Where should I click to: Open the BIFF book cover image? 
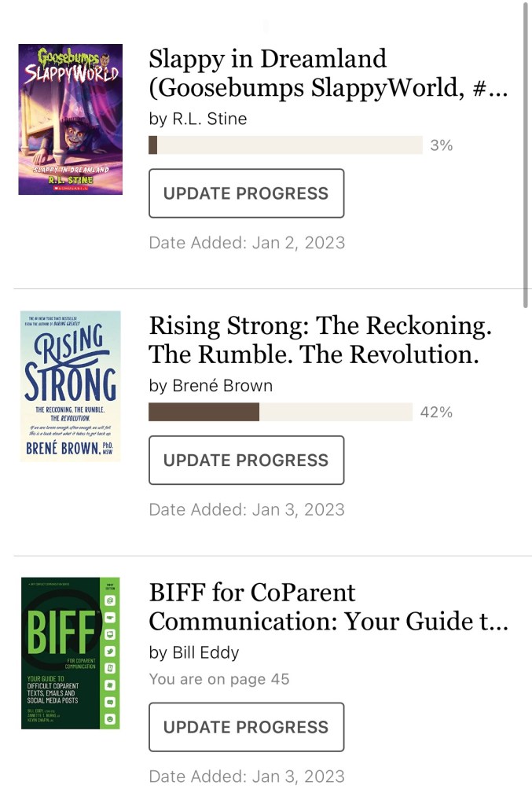click(x=70, y=653)
